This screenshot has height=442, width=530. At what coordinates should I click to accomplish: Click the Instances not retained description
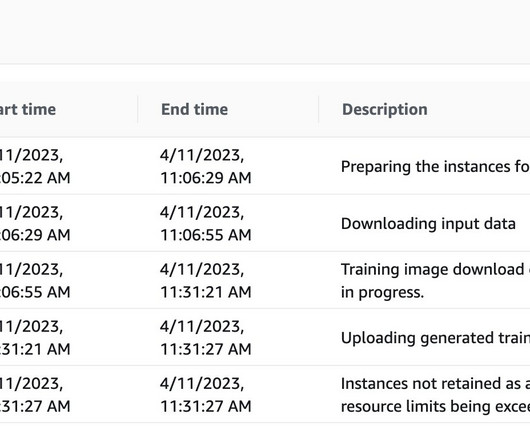pos(435,395)
